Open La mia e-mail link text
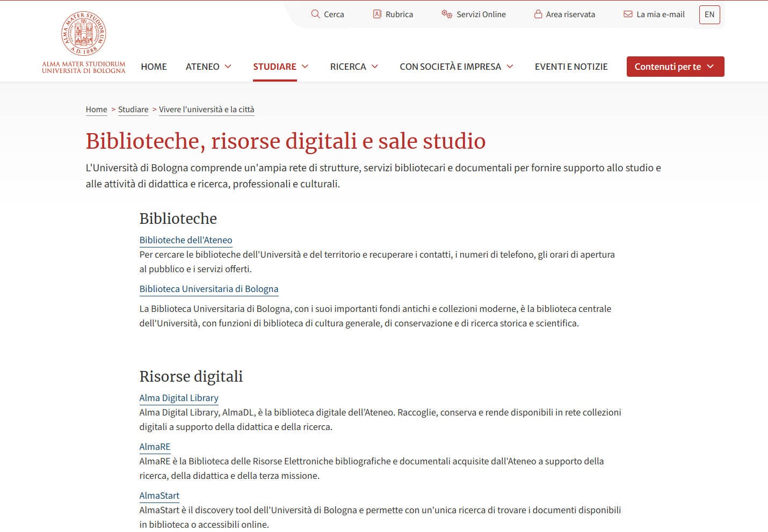The width and height of the screenshot is (768, 532). click(661, 14)
